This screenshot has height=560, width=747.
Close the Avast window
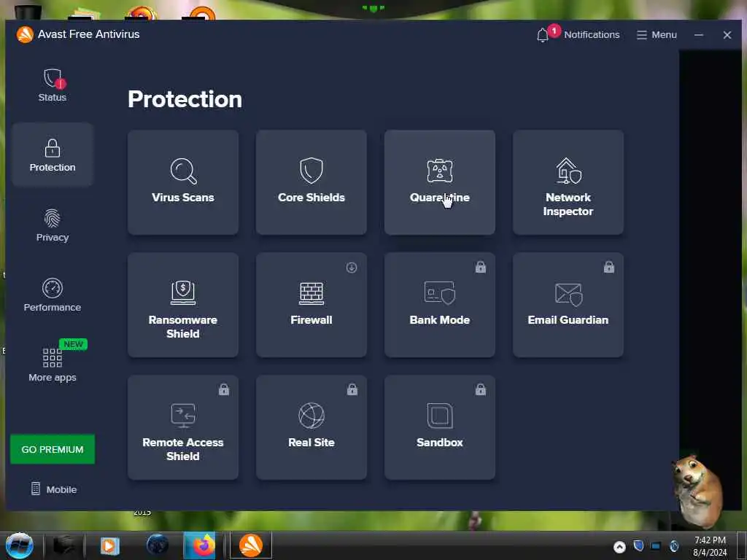coord(727,35)
